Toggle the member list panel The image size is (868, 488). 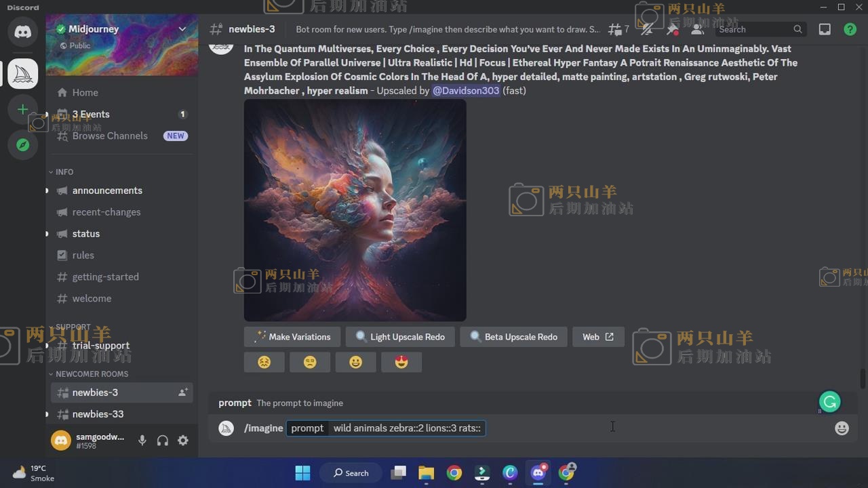(697, 29)
